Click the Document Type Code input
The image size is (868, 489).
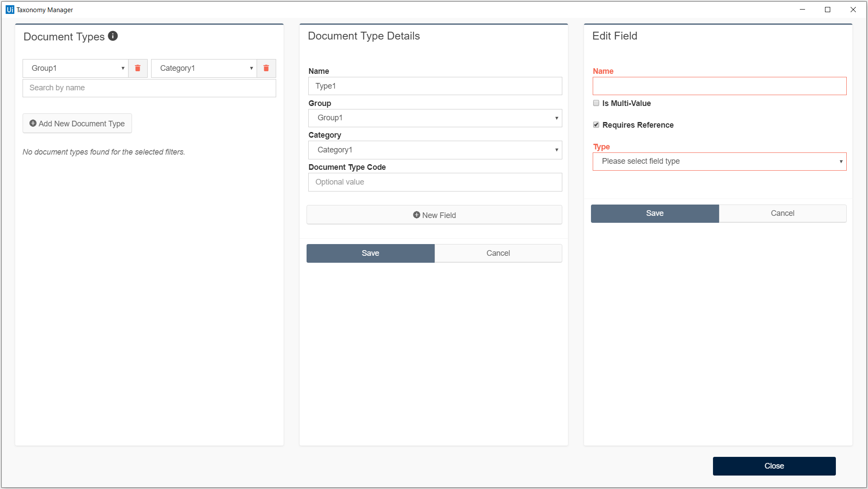435,182
